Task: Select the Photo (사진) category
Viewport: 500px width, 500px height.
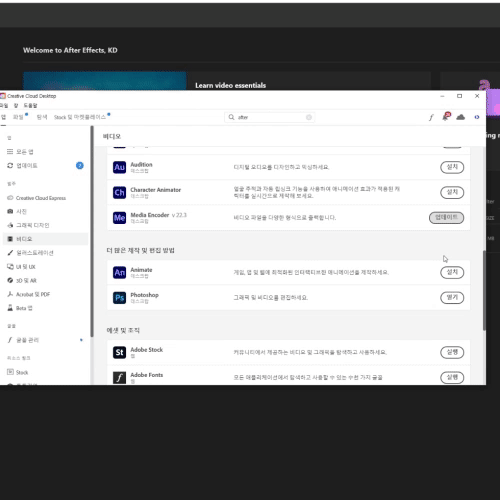Action: [x=17, y=211]
